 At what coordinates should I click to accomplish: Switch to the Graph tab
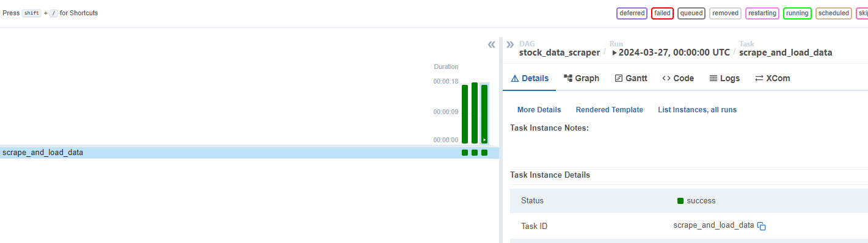pyautogui.click(x=582, y=78)
